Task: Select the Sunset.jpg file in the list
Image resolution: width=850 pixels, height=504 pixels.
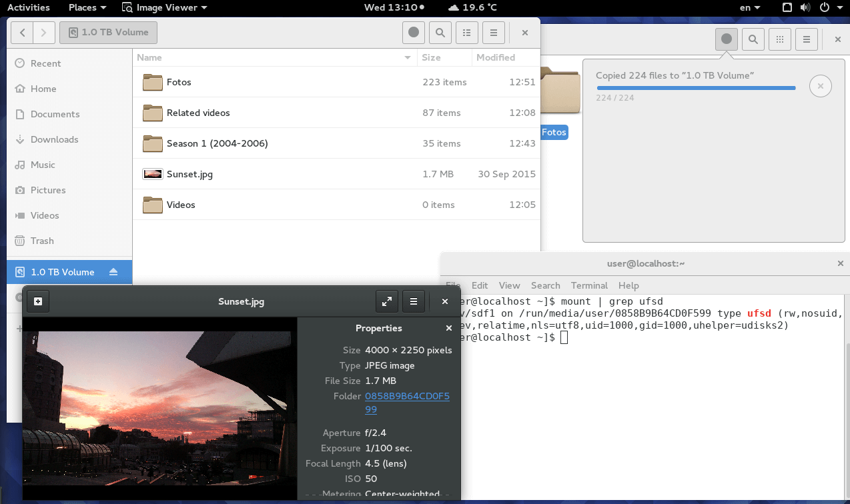Action: [x=190, y=174]
